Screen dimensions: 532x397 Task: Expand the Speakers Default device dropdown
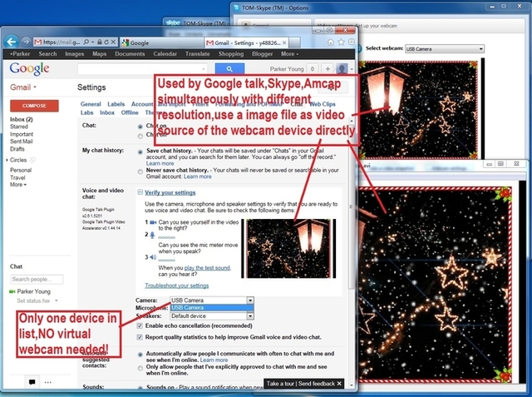(x=211, y=315)
